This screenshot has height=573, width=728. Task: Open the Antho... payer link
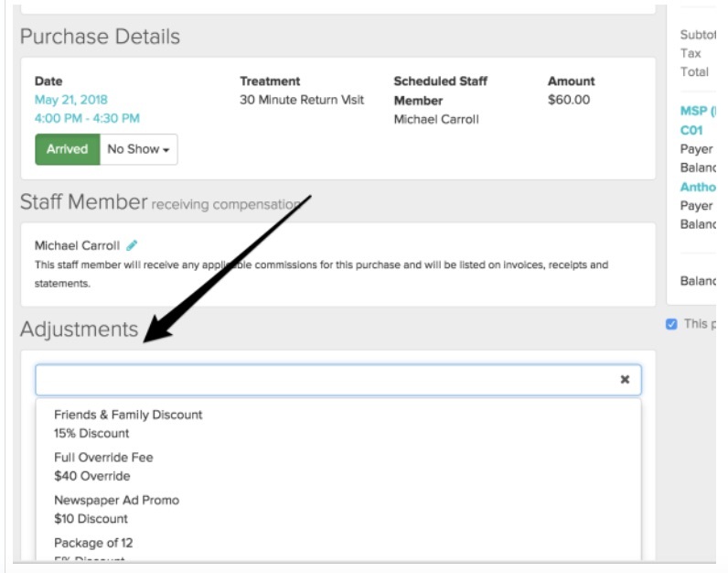pos(698,187)
